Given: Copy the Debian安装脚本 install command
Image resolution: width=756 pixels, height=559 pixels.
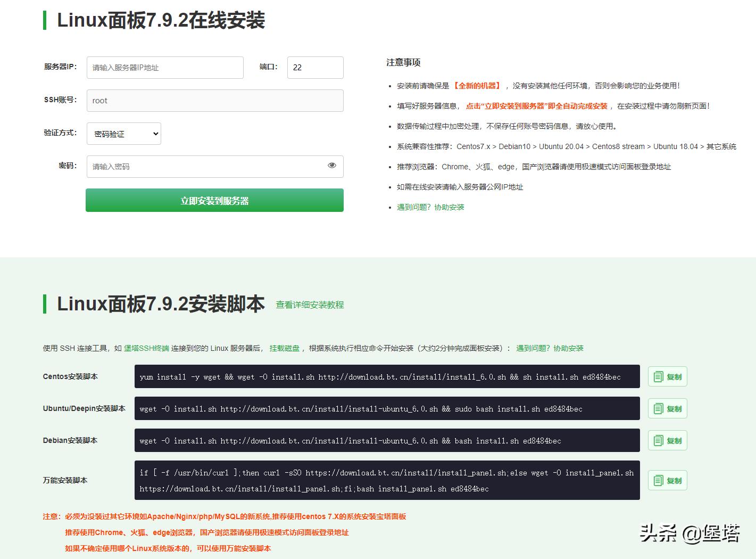Looking at the screenshot, I should click(667, 440).
